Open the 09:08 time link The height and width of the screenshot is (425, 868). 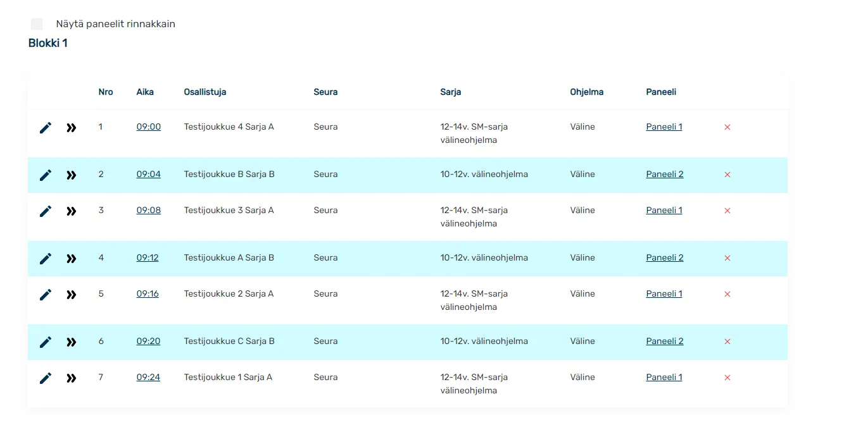pos(149,210)
